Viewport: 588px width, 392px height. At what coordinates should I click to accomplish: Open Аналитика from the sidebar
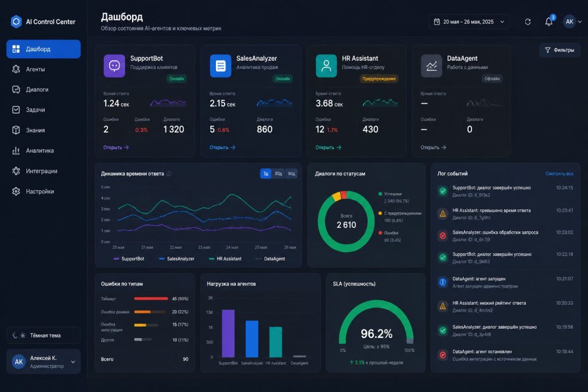pos(44,150)
